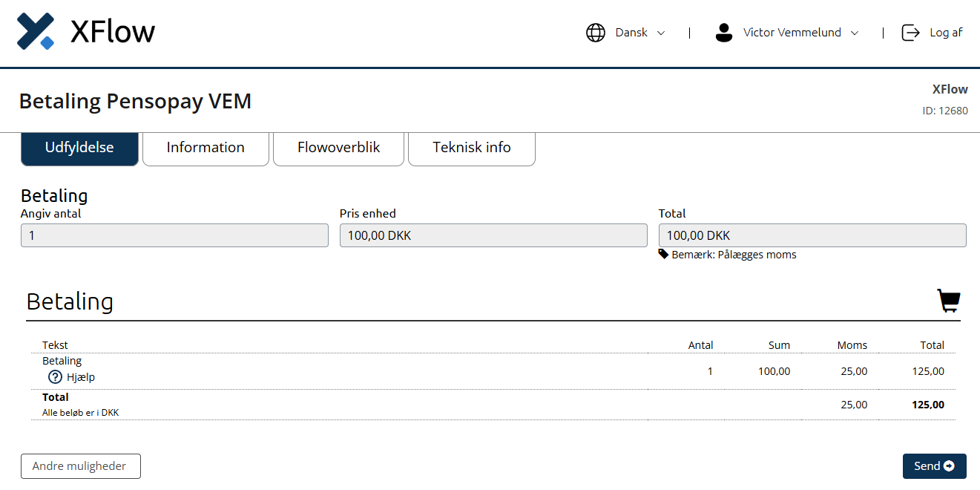This screenshot has height=490, width=980.
Task: Open the Teknisk info tab
Action: click(x=472, y=148)
